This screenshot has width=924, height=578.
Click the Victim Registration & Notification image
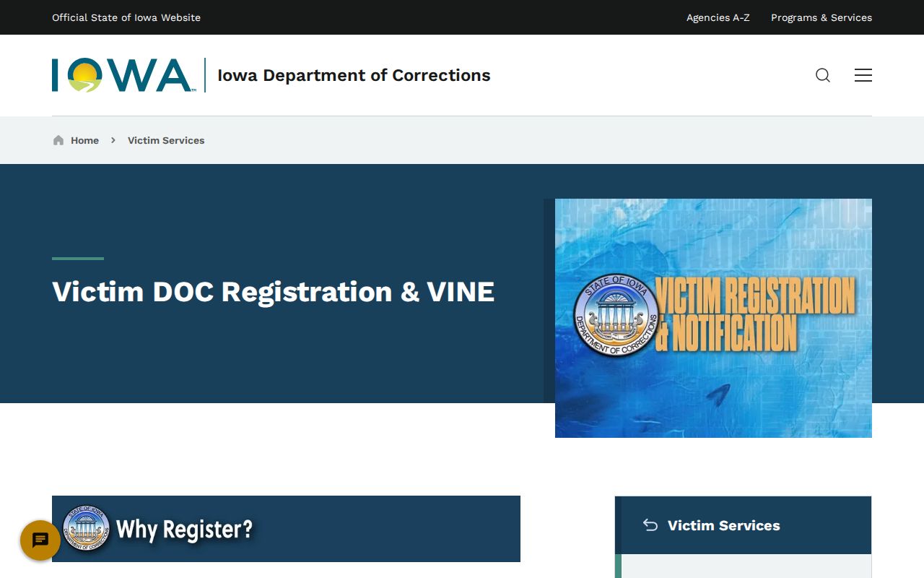[x=713, y=318]
